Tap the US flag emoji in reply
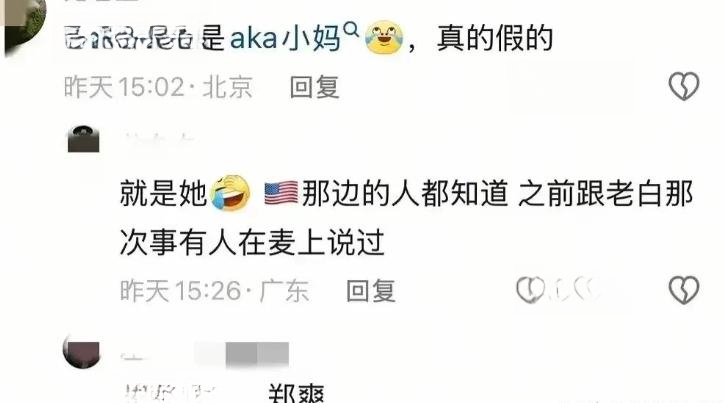This screenshot has width=724, height=403. tap(281, 193)
